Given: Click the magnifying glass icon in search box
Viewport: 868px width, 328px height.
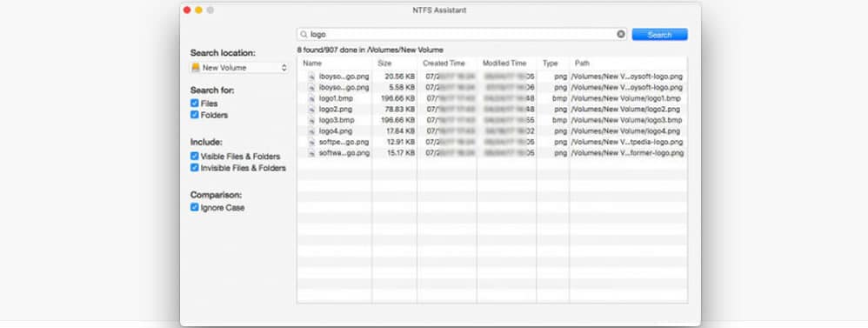Looking at the screenshot, I should click(304, 34).
